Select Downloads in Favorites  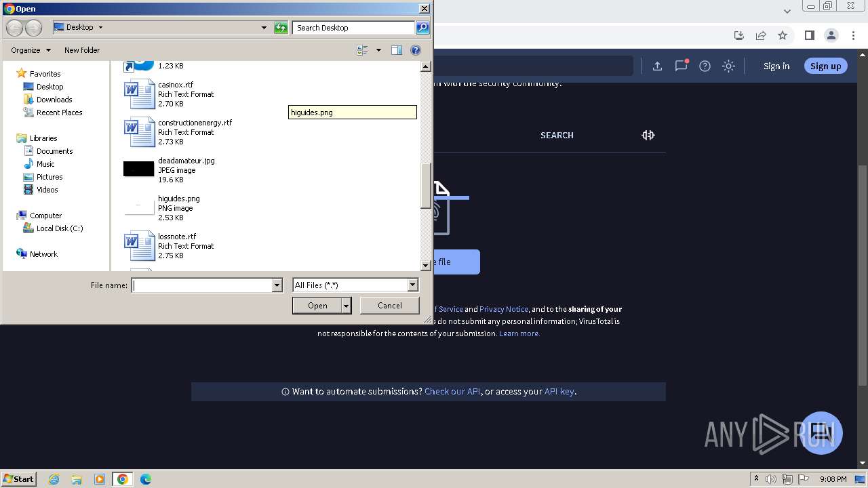(54, 100)
